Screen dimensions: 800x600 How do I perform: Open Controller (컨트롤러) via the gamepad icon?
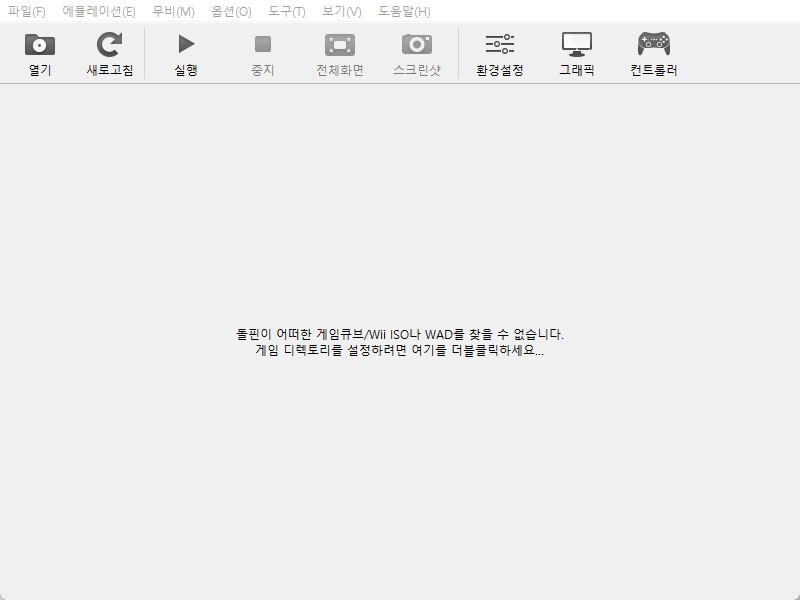(654, 44)
